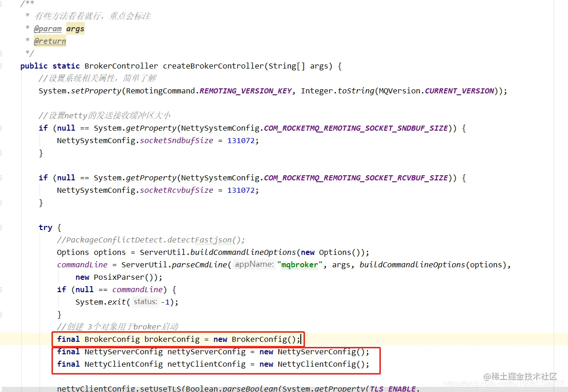Click buildCommandlineOptions on the Options options line
Image resolution: width=568 pixels, height=392 pixels.
[x=243, y=252]
